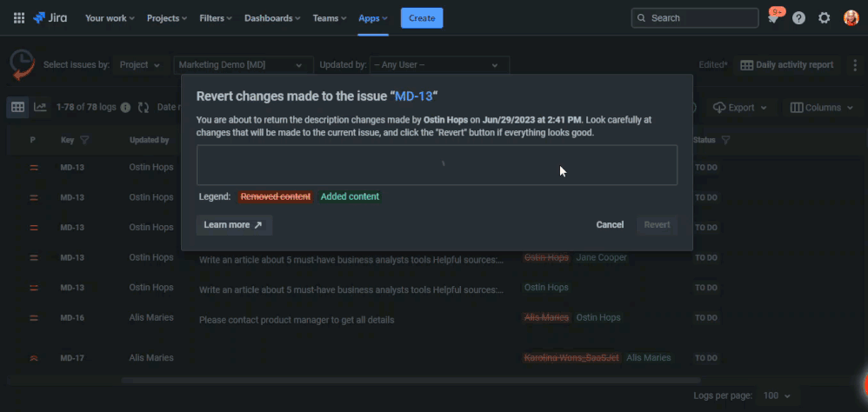
Task: Open the Filters menu
Action: click(x=216, y=18)
